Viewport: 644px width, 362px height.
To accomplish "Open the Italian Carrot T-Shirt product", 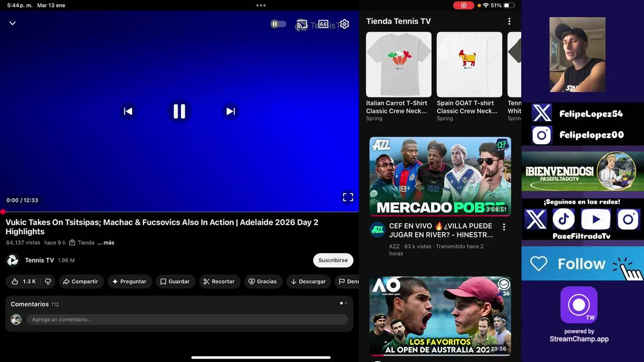I will pyautogui.click(x=398, y=64).
